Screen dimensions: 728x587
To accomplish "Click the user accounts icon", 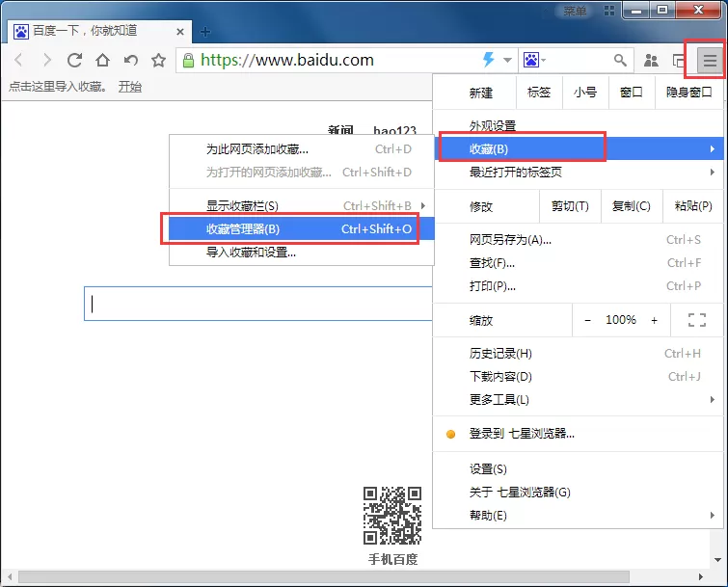I will pos(651,61).
